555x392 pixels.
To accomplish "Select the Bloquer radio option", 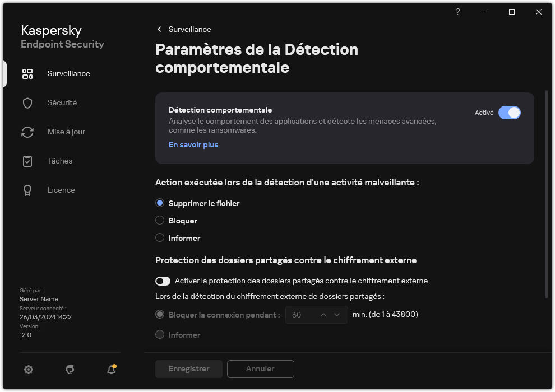I will coord(160,221).
